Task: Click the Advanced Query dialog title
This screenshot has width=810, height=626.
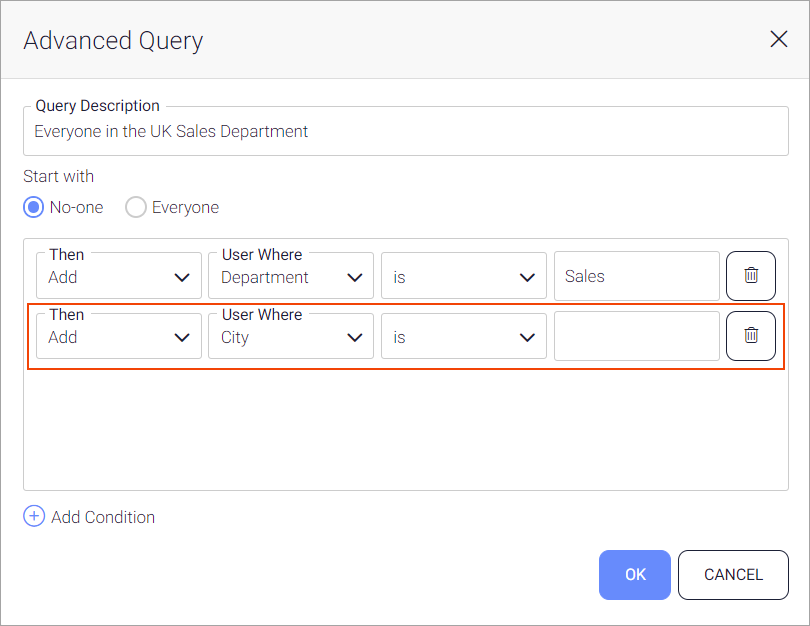Action: [x=113, y=40]
